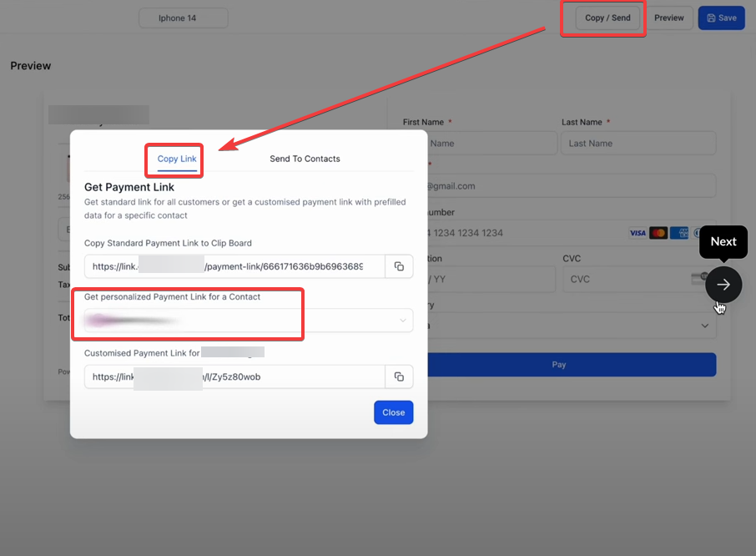Click the Visa card logo
Viewport: 756px width, 556px height.
coord(638,233)
